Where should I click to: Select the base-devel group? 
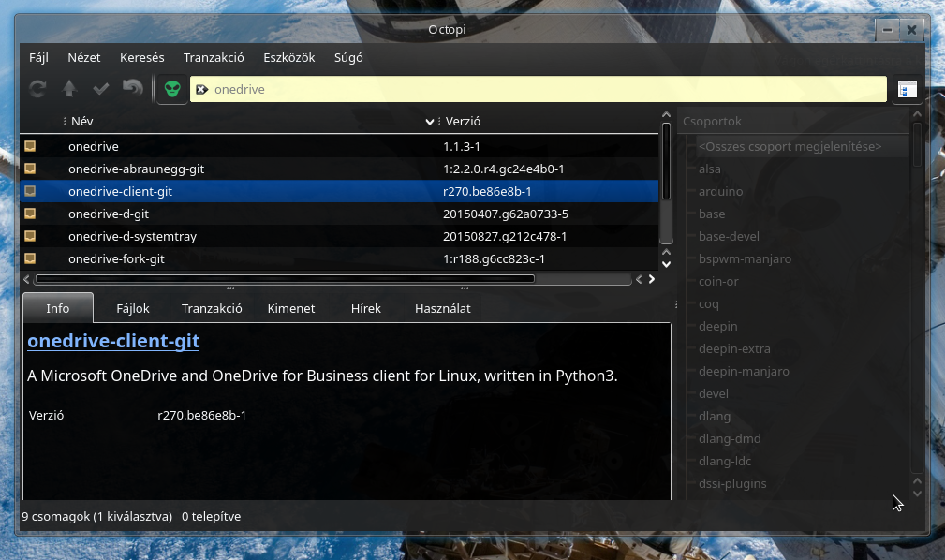[x=729, y=236]
